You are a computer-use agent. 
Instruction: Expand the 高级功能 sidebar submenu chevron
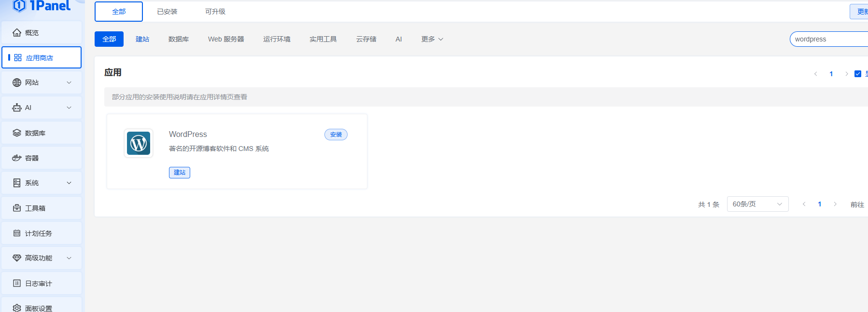pyautogui.click(x=69, y=258)
